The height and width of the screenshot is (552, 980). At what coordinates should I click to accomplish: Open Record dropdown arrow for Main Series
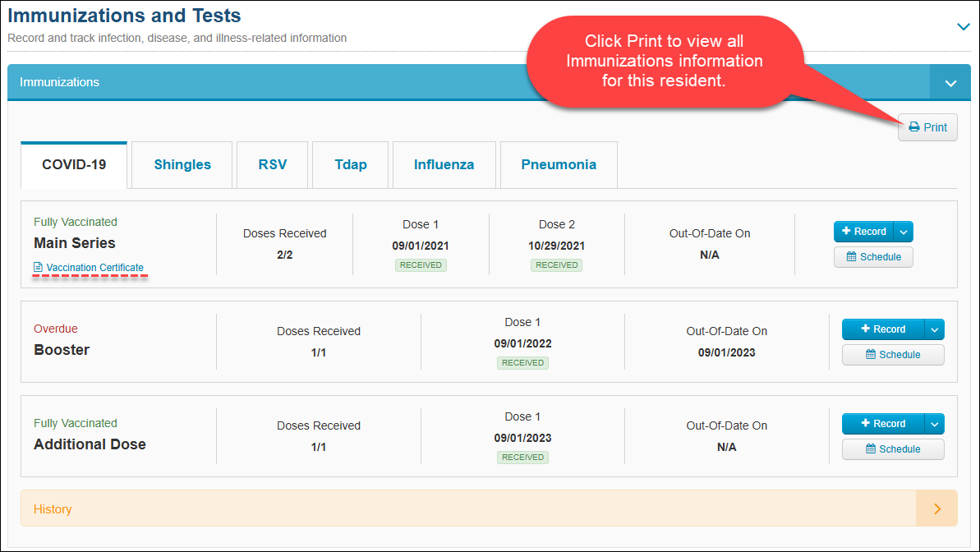pos(904,232)
